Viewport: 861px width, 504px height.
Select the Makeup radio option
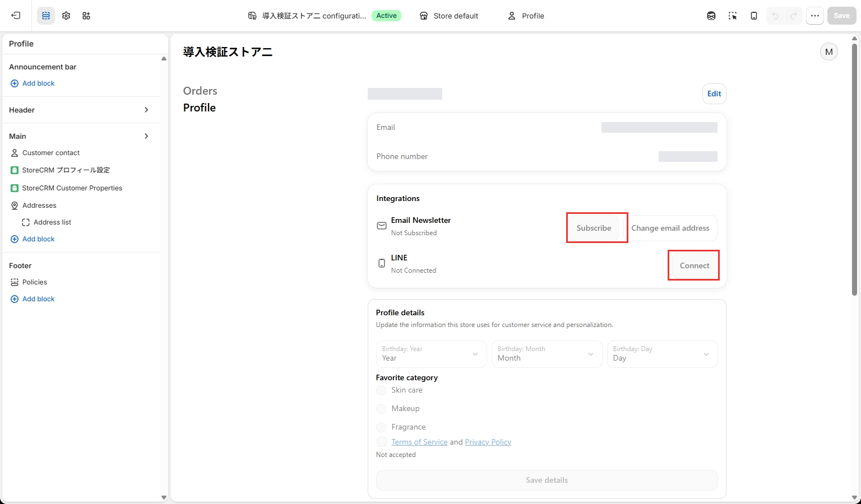(381, 409)
